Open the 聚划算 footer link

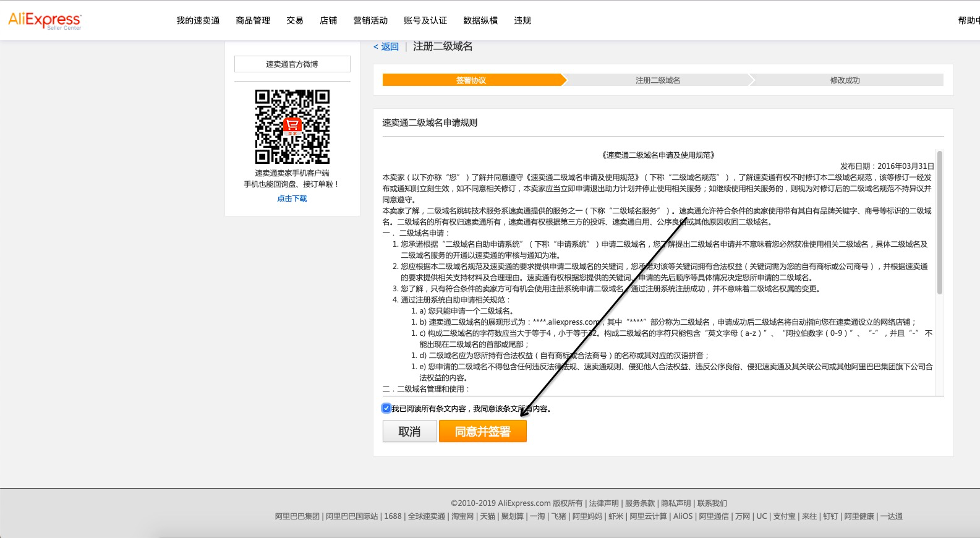pos(513,516)
